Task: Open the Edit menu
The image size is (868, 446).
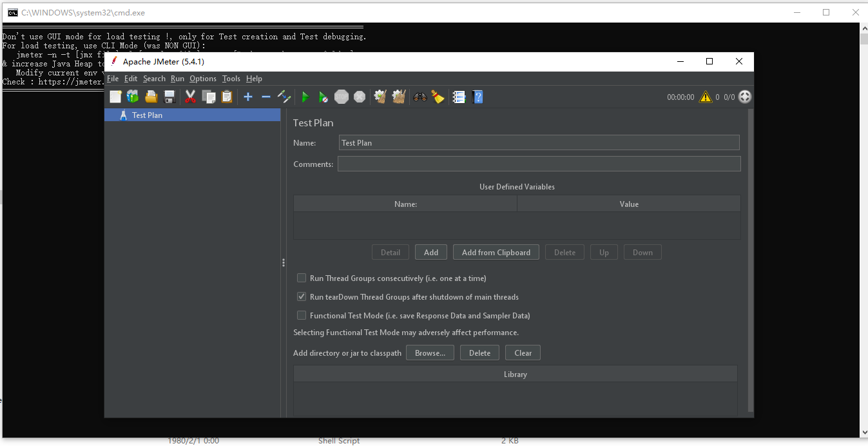Action: tap(131, 79)
